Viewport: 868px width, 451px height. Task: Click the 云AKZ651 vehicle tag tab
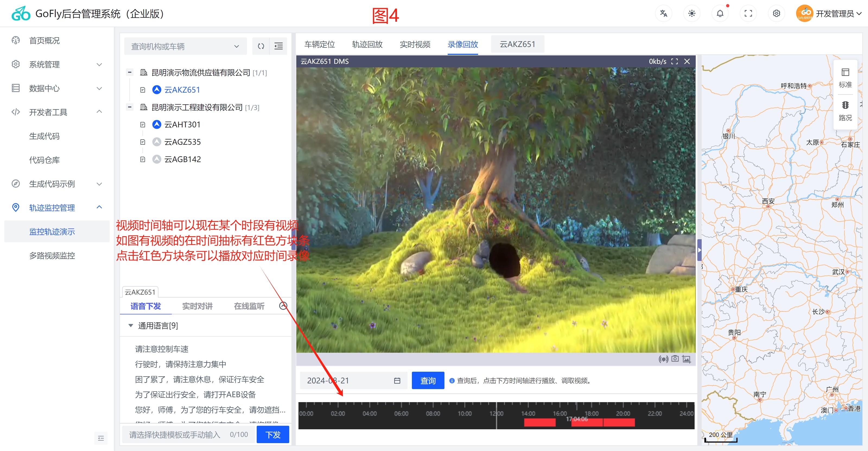[517, 44]
